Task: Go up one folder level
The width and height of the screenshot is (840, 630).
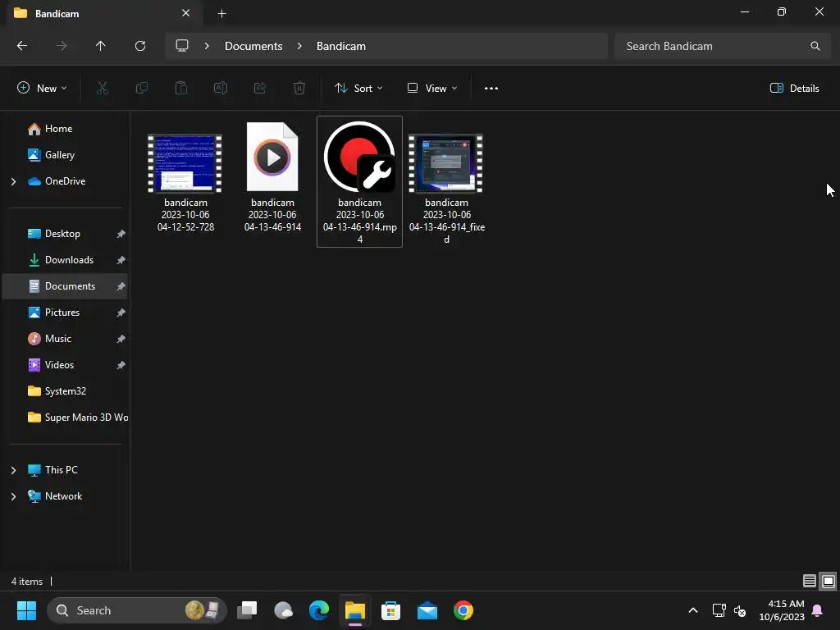Action: point(100,46)
